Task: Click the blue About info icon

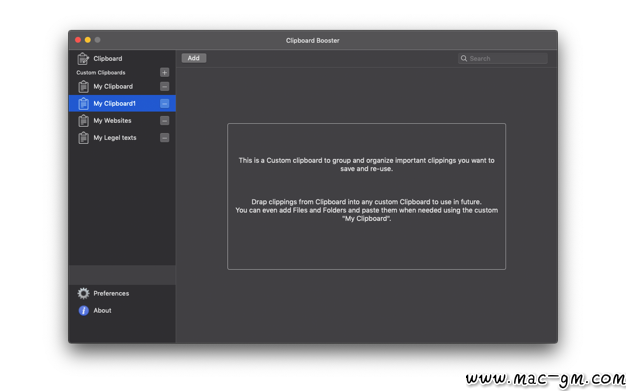Action: coord(83,310)
